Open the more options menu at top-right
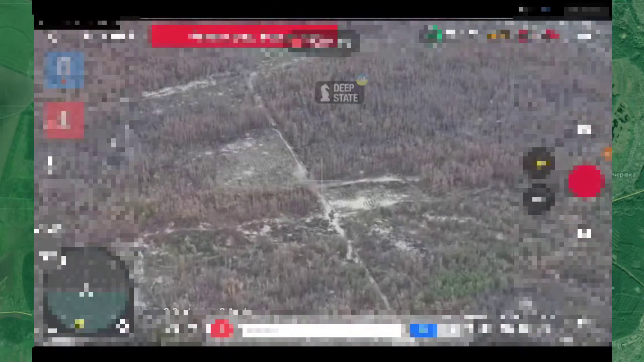Image resolution: width=644 pixels, height=362 pixels. pyautogui.click(x=584, y=36)
